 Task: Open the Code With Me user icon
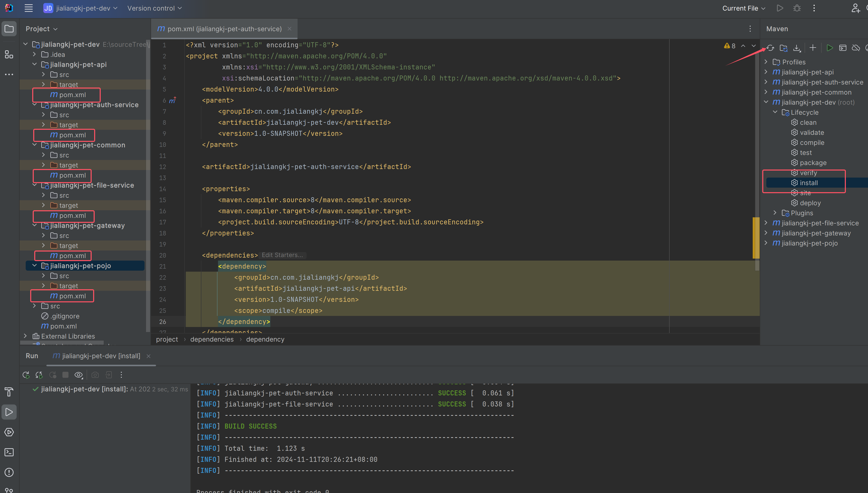[x=855, y=8]
